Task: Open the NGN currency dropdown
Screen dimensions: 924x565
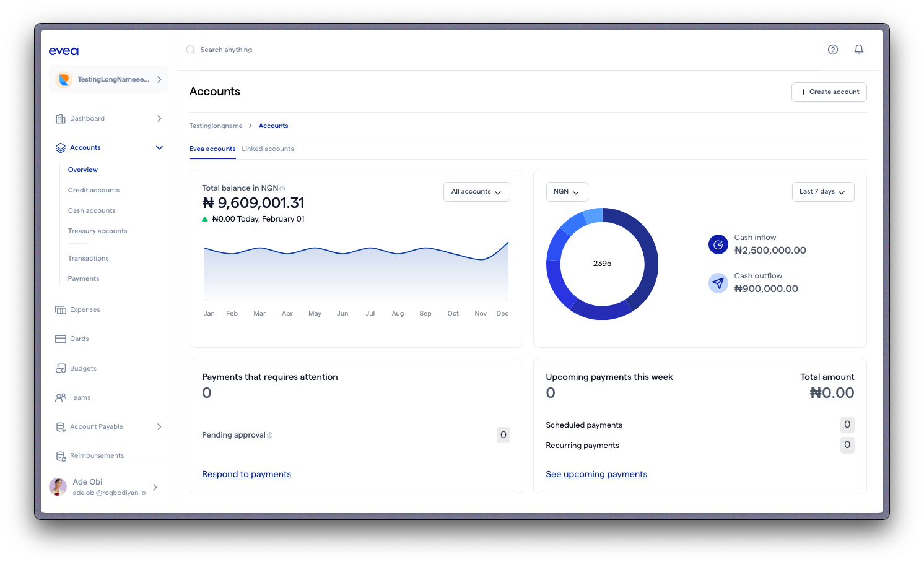Action: (x=567, y=192)
